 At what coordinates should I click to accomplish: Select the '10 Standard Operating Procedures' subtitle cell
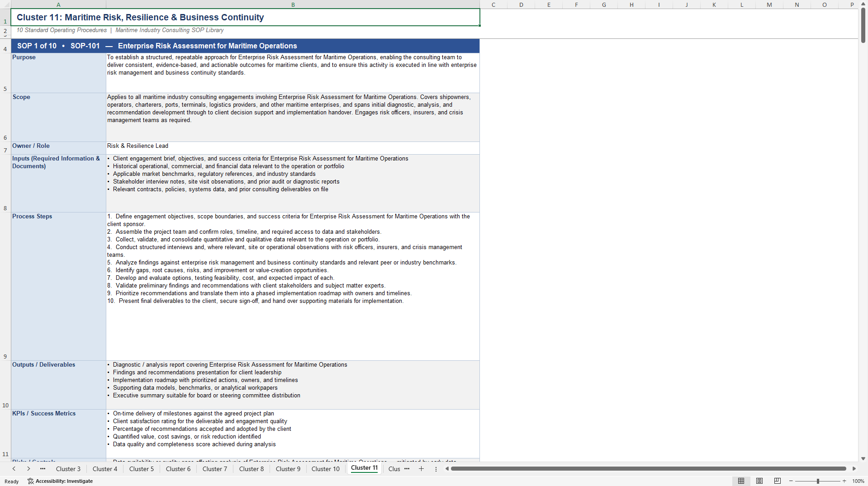pos(245,30)
